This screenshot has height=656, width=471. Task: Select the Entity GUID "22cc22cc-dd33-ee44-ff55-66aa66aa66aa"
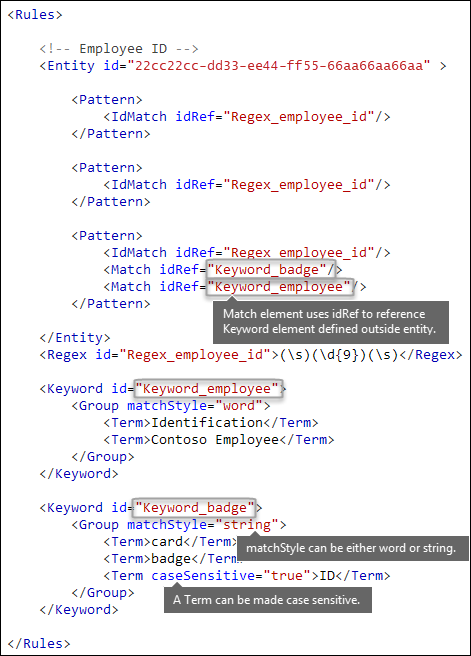(x=279, y=66)
